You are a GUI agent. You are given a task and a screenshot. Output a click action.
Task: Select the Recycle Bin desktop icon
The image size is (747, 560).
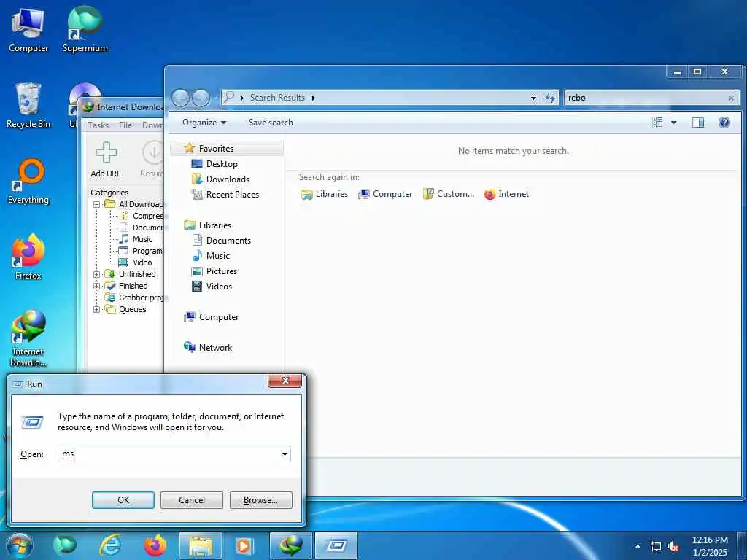[x=28, y=105]
